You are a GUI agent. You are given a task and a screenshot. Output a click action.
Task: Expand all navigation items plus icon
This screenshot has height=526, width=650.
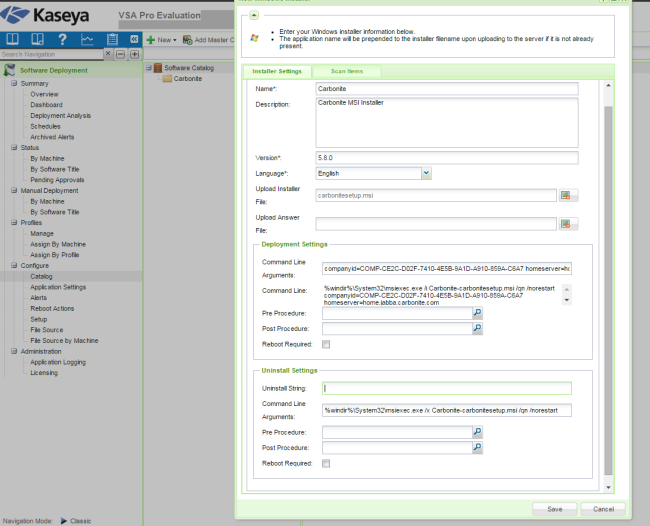tap(134, 54)
